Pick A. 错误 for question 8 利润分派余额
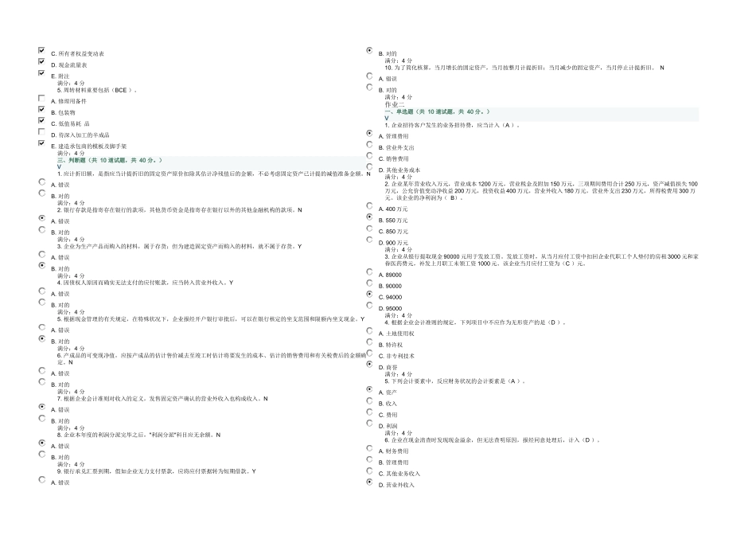 (42, 443)
